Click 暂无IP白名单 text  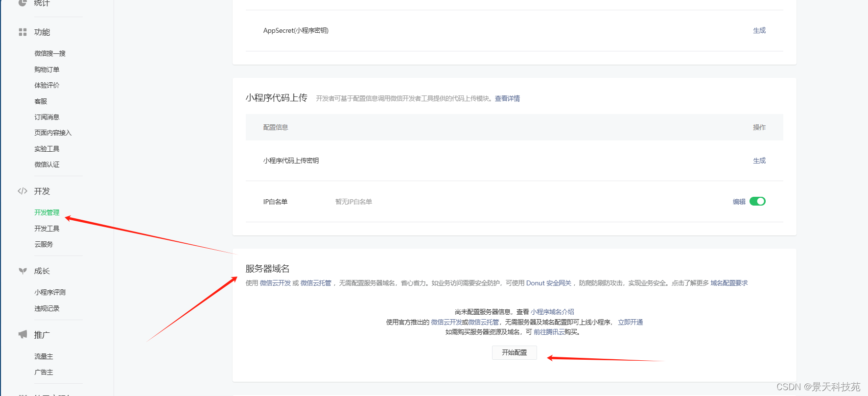coord(354,202)
